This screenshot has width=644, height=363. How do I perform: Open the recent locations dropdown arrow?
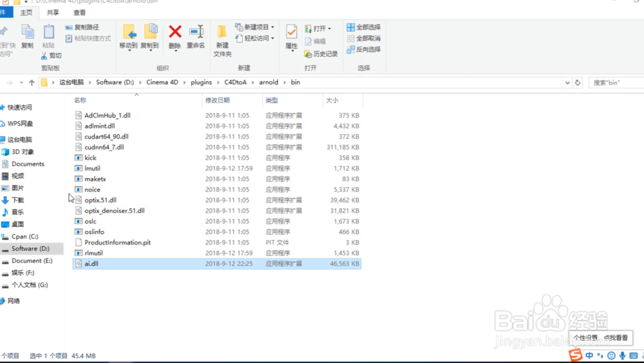click(21, 83)
